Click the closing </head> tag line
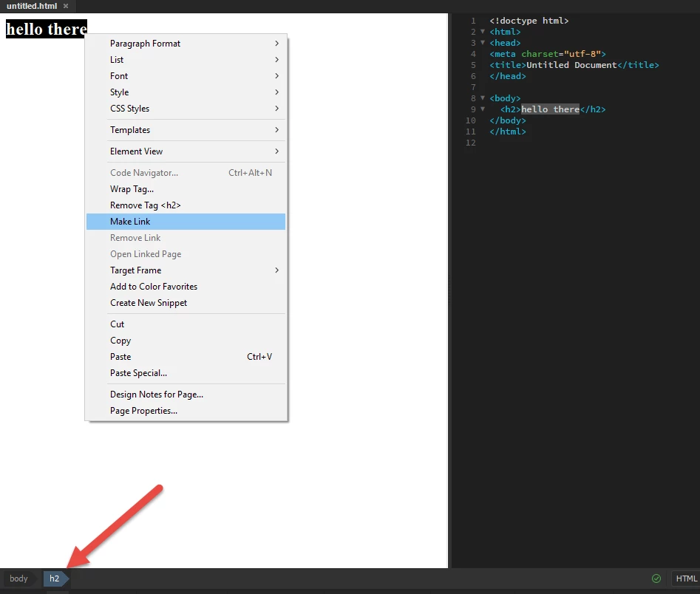Viewport: 700px width, 594px height. tap(508, 76)
